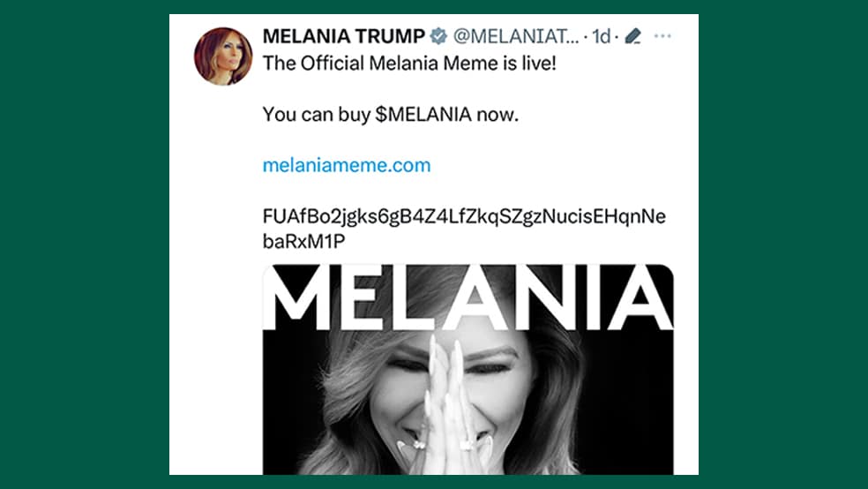868x489 pixels.
Task: Visit the melaniameme.com link
Action: pos(347,165)
